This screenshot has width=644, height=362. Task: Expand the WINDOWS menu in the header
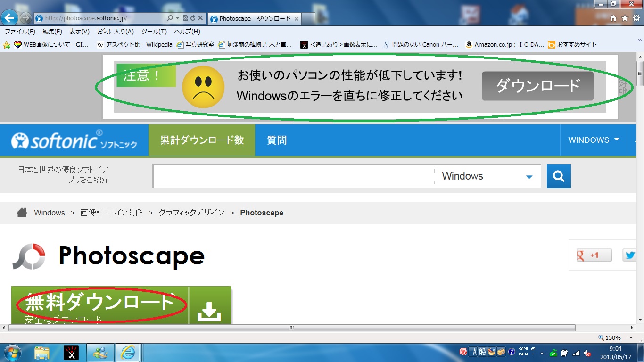pos(594,140)
